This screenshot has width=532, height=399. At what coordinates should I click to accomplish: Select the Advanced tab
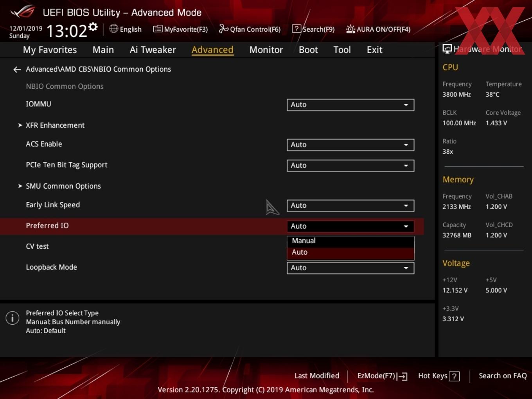click(x=212, y=50)
